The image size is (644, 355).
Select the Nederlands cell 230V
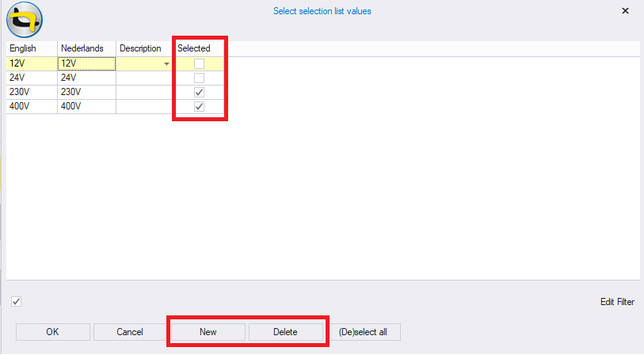tap(86, 92)
